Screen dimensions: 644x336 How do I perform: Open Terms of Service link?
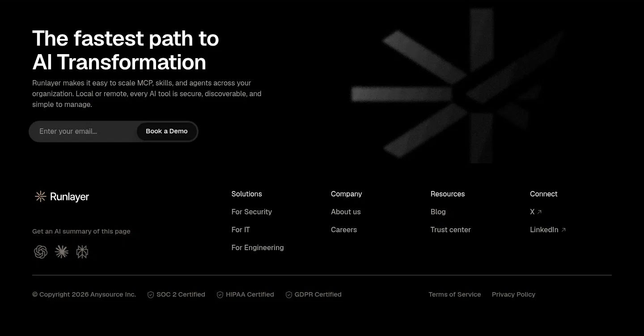tap(455, 294)
